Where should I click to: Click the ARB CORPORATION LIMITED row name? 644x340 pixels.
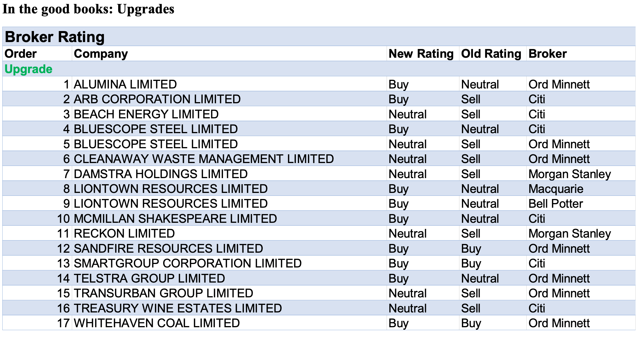(157, 99)
